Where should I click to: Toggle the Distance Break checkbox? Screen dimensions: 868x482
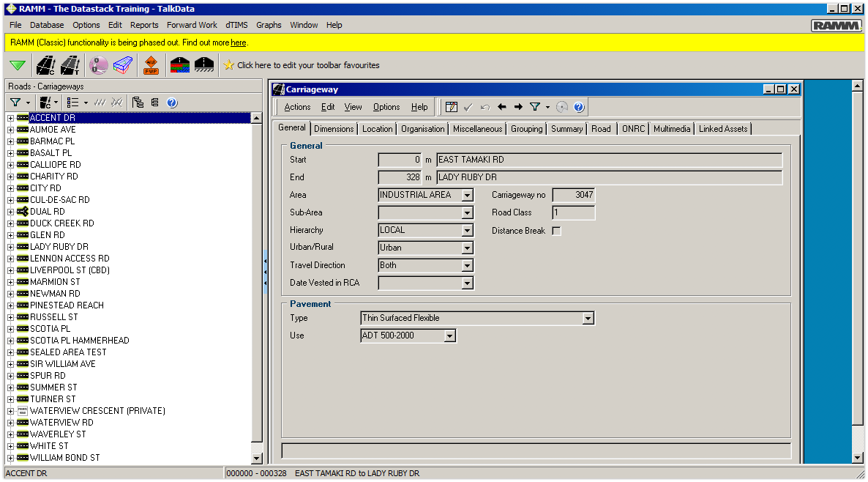pyautogui.click(x=556, y=230)
